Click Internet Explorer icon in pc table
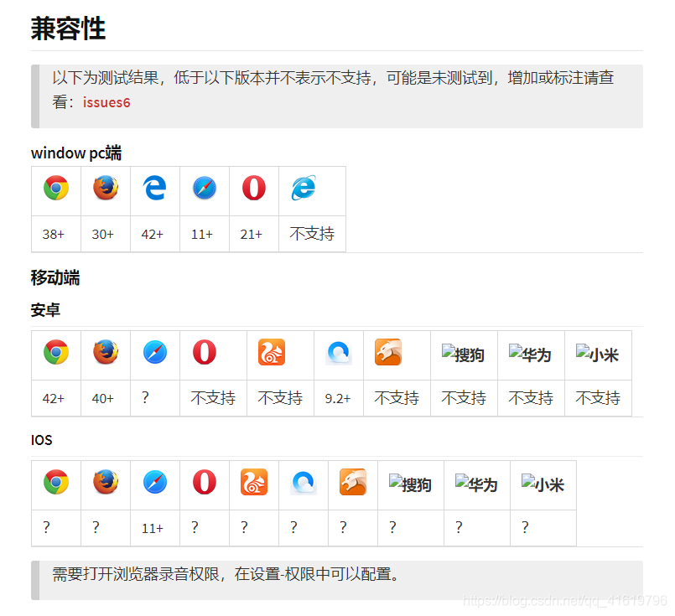 pyautogui.click(x=304, y=188)
